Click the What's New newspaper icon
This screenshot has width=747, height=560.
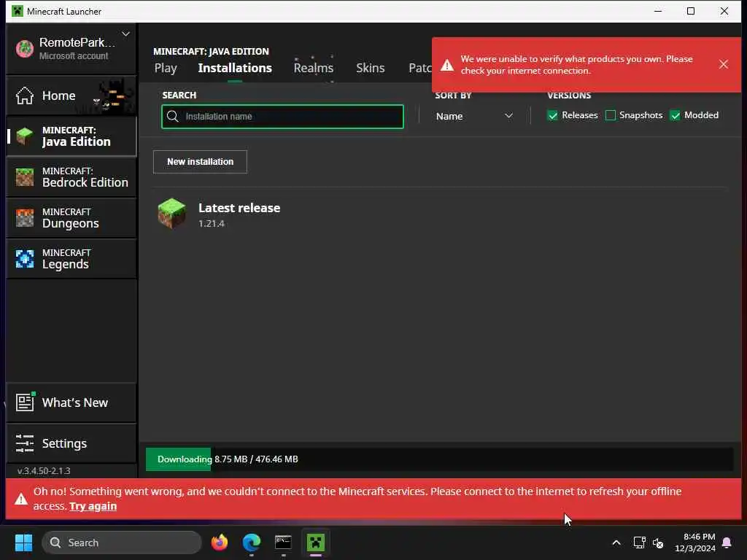pyautogui.click(x=26, y=402)
